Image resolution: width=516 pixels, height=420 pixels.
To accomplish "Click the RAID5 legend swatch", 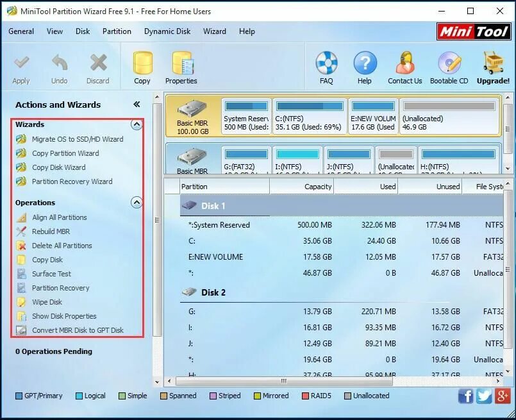I will (305, 396).
